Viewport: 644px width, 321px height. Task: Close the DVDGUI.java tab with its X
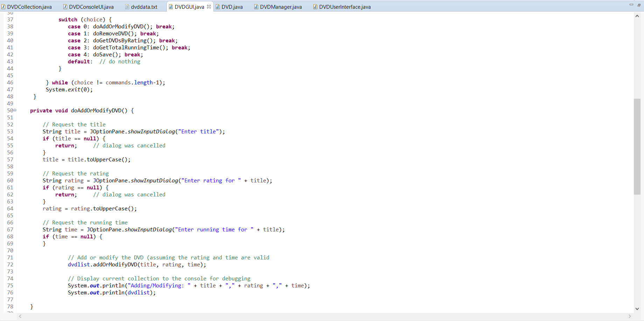coord(208,6)
